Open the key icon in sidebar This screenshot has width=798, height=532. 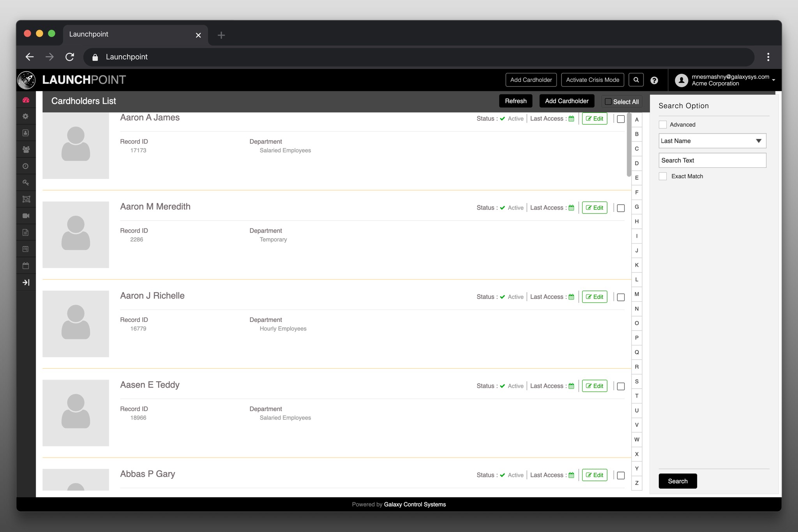[x=26, y=182]
